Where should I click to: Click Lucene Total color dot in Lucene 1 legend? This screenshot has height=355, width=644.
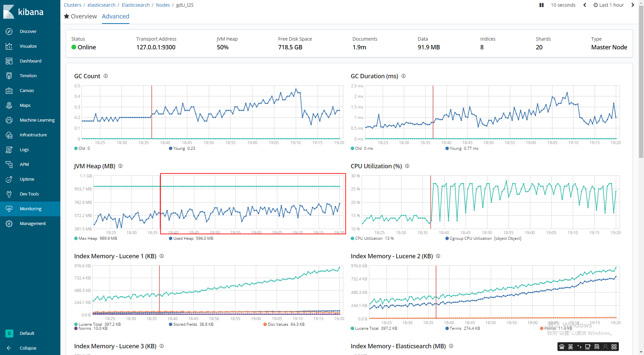76,324
